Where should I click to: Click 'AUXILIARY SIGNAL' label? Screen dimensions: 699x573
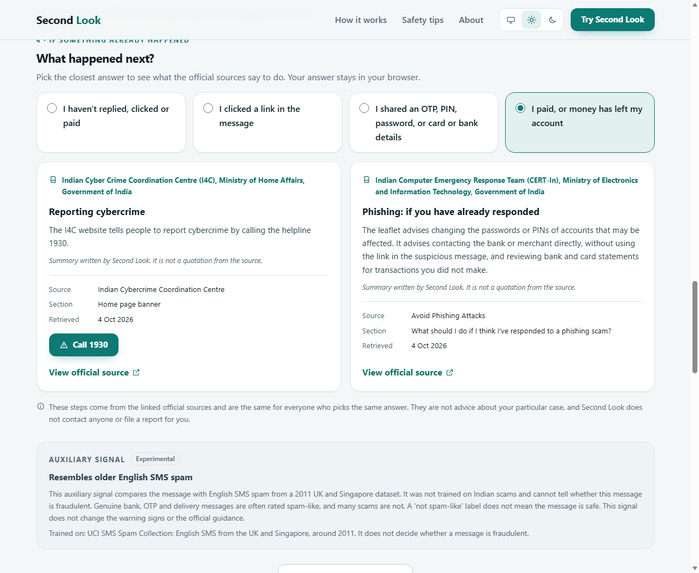[87, 459]
